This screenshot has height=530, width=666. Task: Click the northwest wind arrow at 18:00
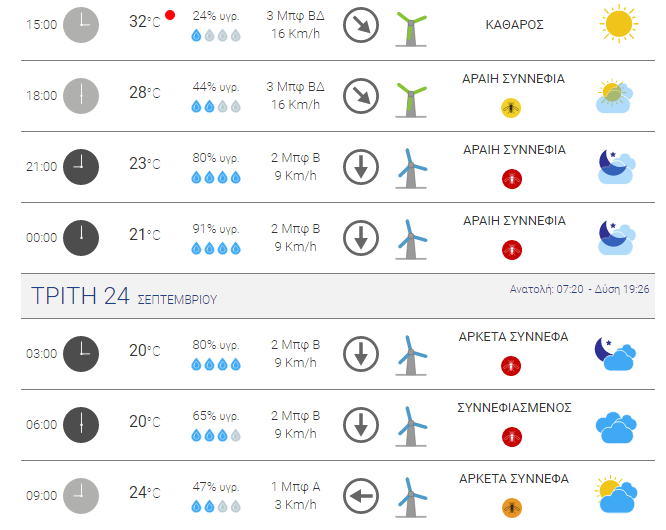(361, 96)
